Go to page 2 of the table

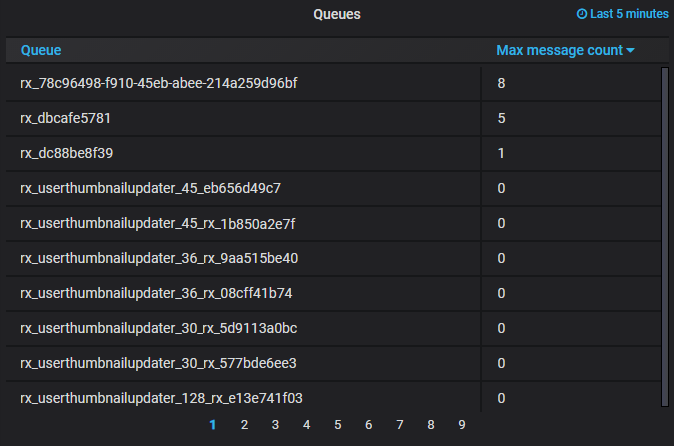(x=244, y=425)
